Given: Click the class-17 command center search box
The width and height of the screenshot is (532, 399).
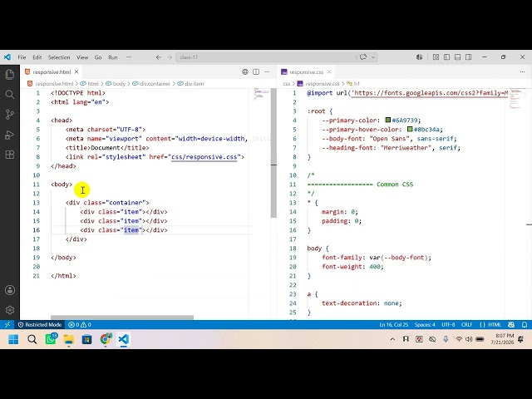Looking at the screenshot, I should coord(266,57).
